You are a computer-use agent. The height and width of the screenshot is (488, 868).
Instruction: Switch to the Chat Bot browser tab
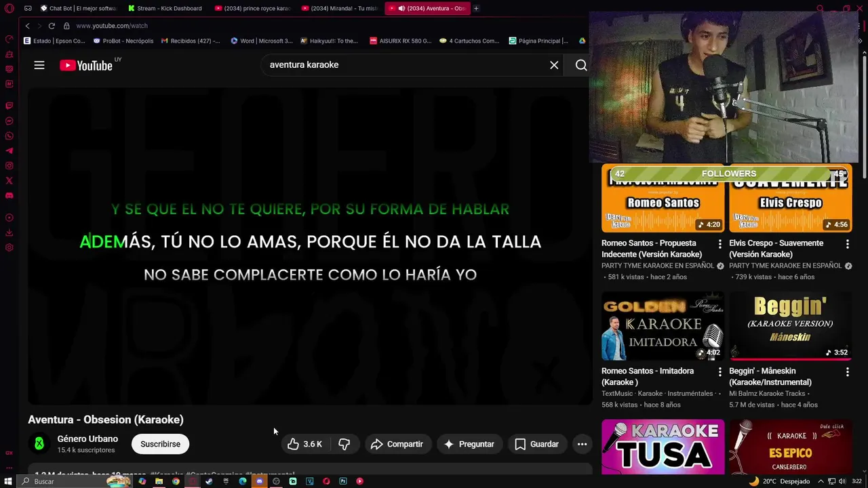click(78, 8)
